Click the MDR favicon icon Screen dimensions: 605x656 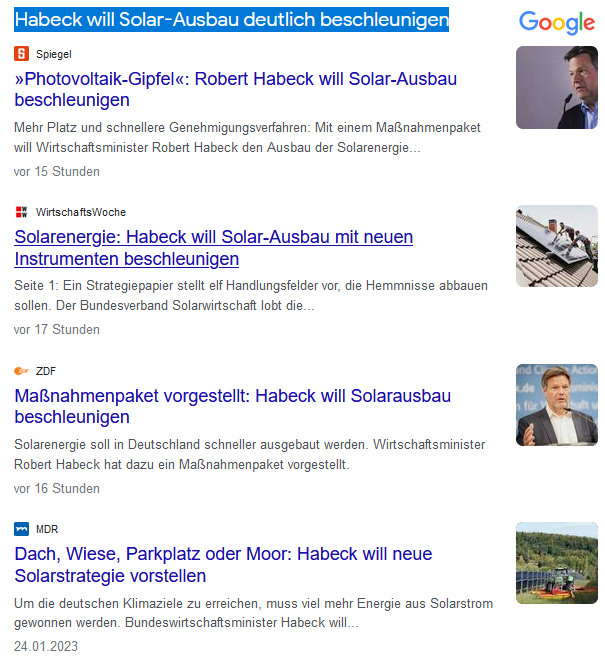[x=22, y=529]
